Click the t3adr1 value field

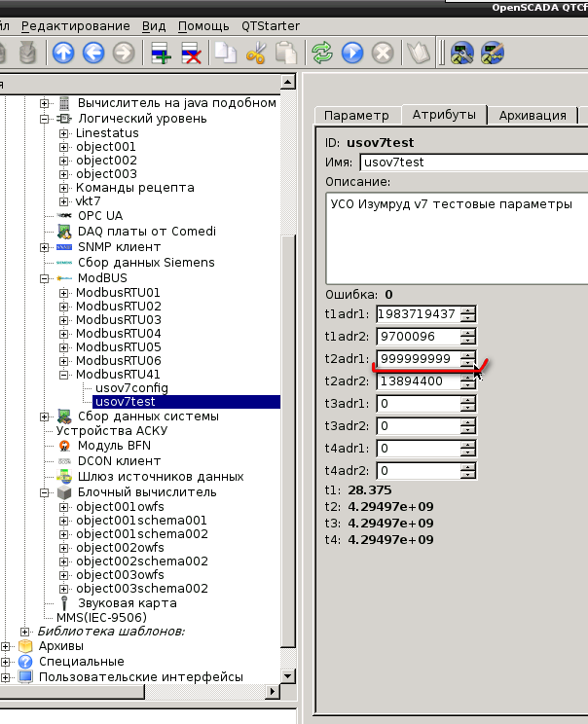(x=419, y=404)
